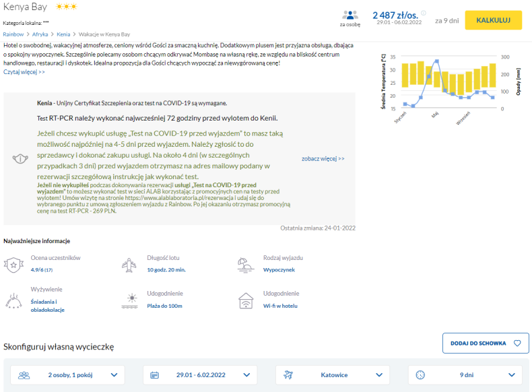
Task: Click the 'DODAJ DO SCHOWKA' button
Action: [x=486, y=343]
